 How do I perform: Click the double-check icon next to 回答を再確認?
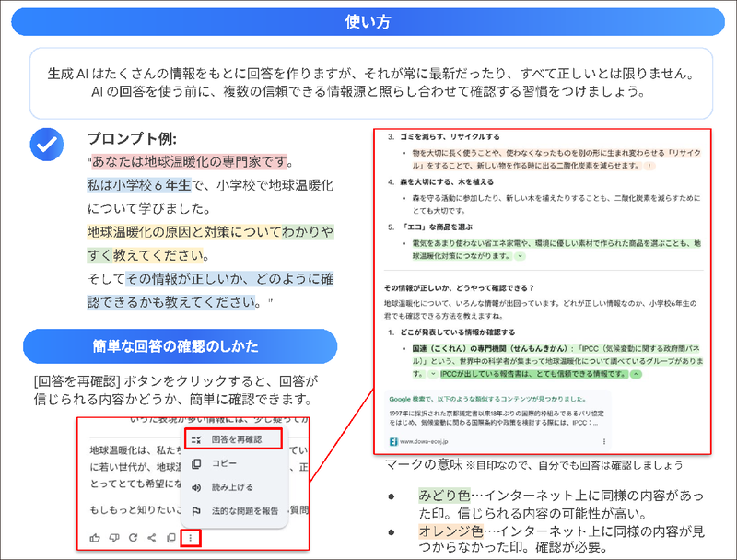point(195,438)
